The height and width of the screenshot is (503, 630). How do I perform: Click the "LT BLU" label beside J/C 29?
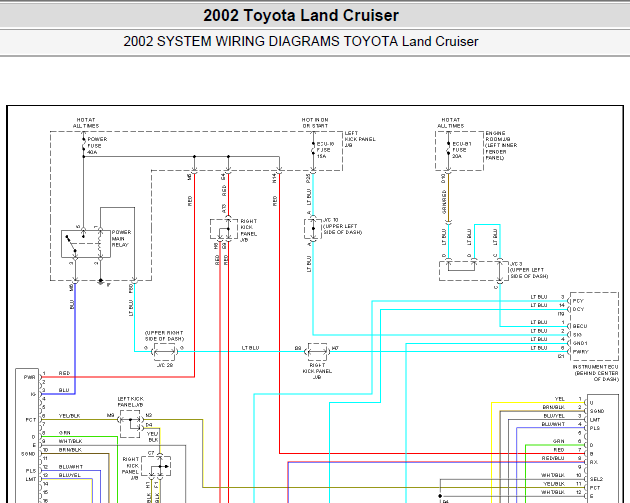click(251, 348)
